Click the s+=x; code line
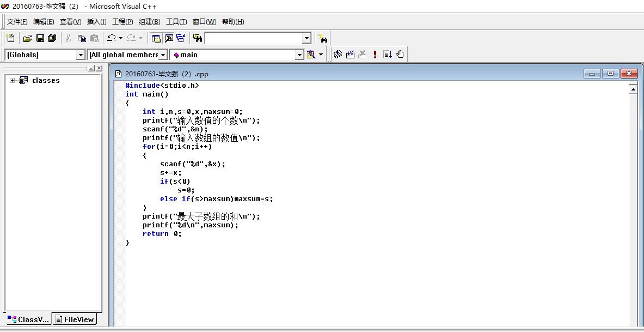 pos(171,172)
